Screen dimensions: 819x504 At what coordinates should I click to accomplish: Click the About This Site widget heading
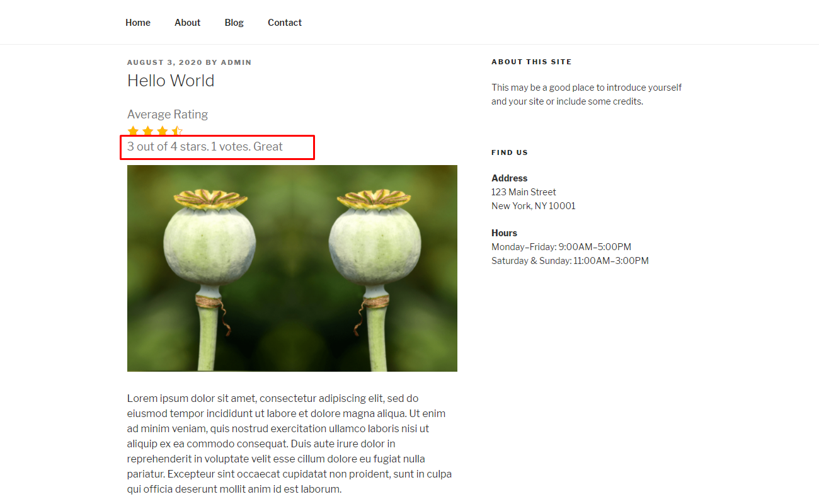(532, 62)
